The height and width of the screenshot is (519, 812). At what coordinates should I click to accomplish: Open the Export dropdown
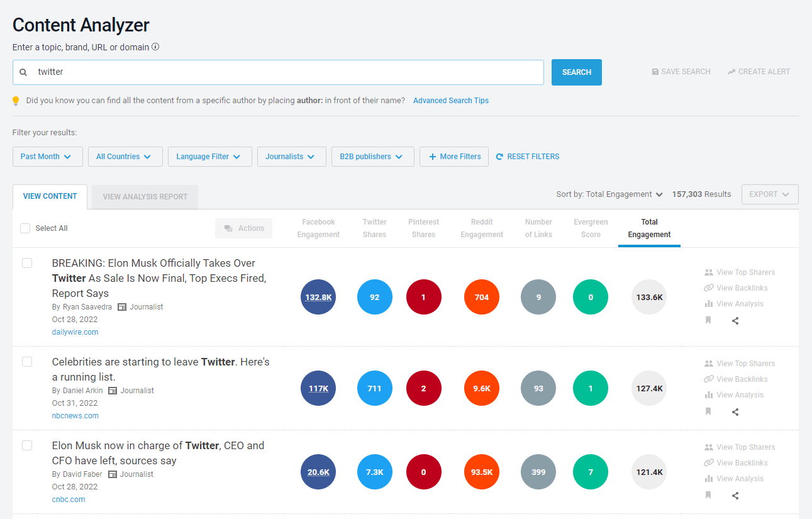770,194
